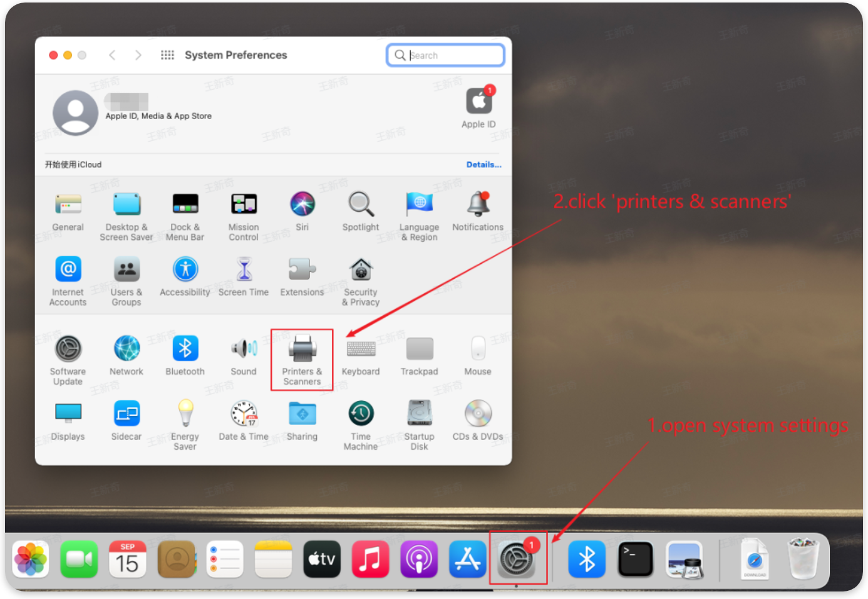The width and height of the screenshot is (868, 599).
Task: Open Preview from the Dock
Action: coord(685,559)
